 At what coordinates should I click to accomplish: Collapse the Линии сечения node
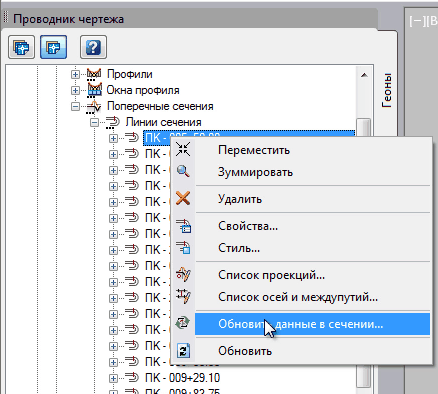click(x=95, y=123)
